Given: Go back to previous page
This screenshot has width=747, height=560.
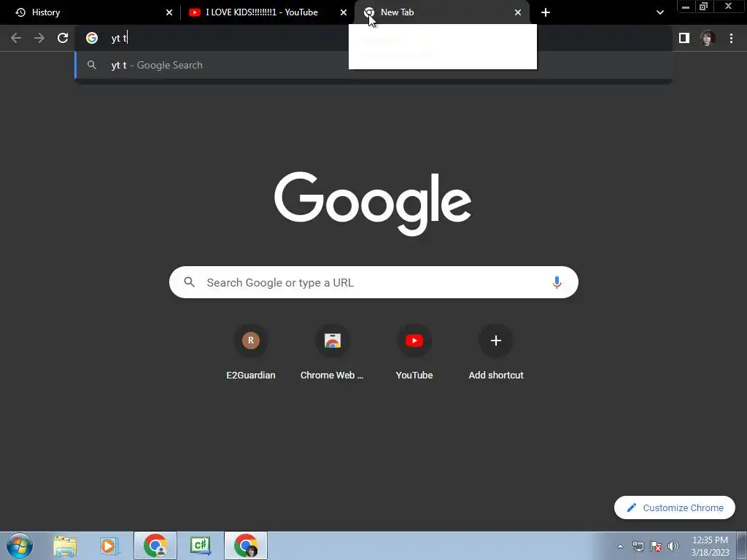Looking at the screenshot, I should tap(16, 38).
